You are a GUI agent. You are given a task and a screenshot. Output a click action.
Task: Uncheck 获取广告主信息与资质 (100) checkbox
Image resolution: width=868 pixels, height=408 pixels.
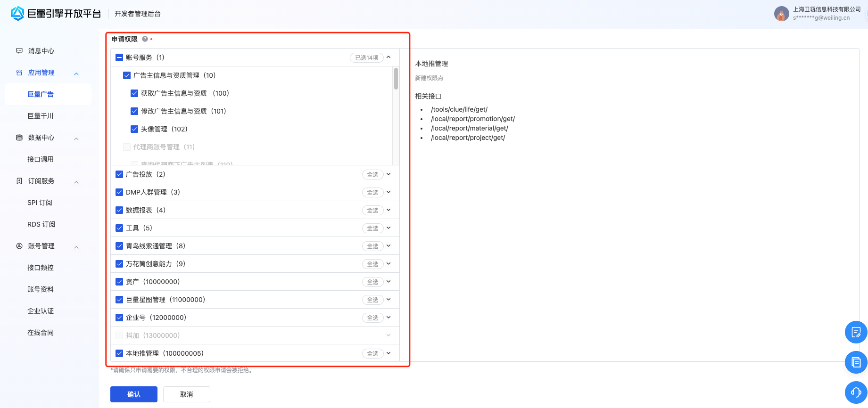(x=134, y=93)
